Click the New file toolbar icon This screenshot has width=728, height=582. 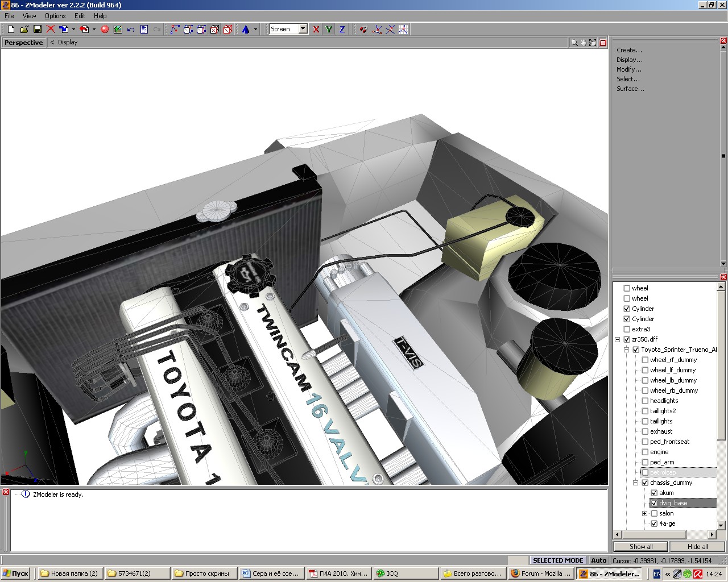pos(11,29)
